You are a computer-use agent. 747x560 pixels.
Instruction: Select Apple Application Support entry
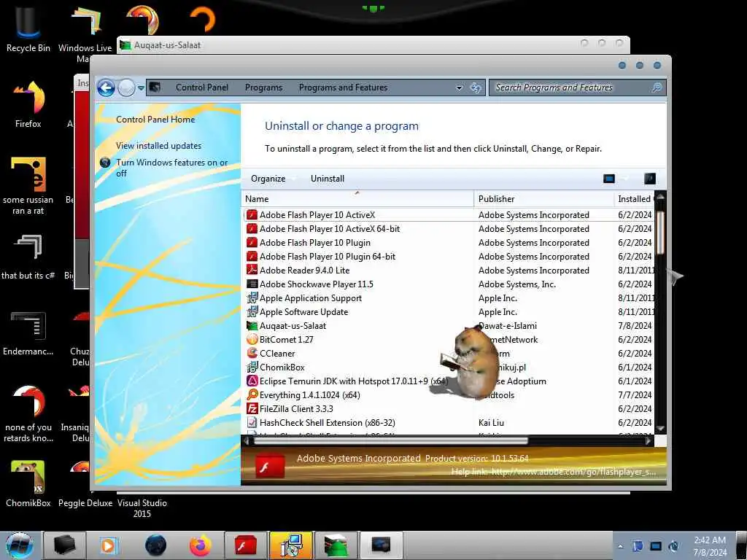(x=449, y=298)
